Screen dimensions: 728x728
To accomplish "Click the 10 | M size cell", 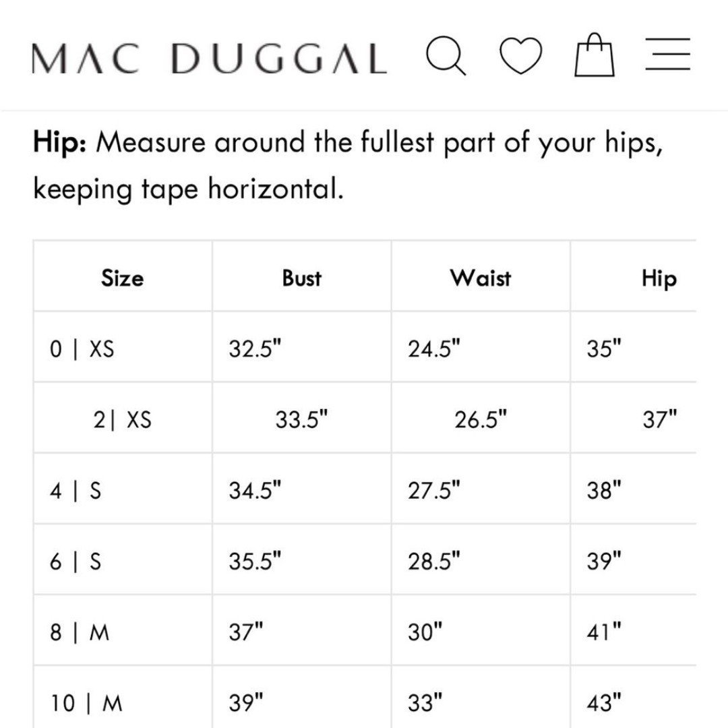I will click(123, 698).
